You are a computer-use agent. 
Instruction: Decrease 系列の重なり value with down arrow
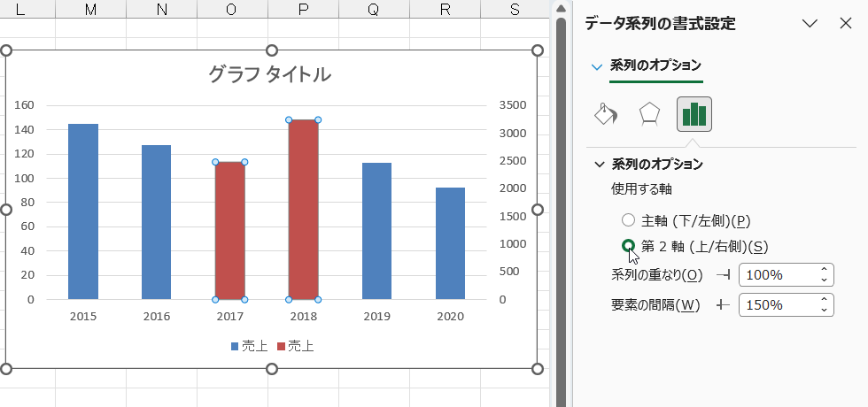[825, 280]
